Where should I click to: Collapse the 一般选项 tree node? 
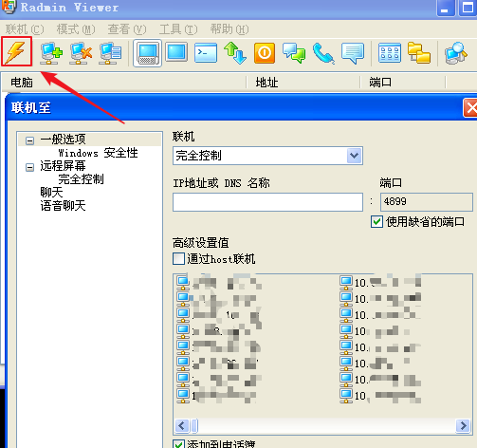[x=29, y=140]
